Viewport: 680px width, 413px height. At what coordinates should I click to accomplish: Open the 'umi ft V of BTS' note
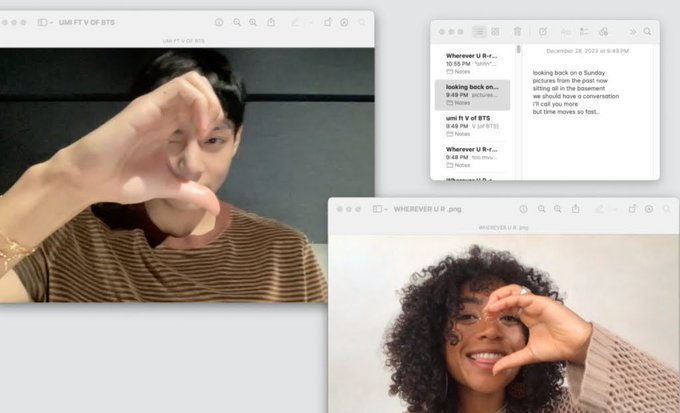[x=472, y=126]
